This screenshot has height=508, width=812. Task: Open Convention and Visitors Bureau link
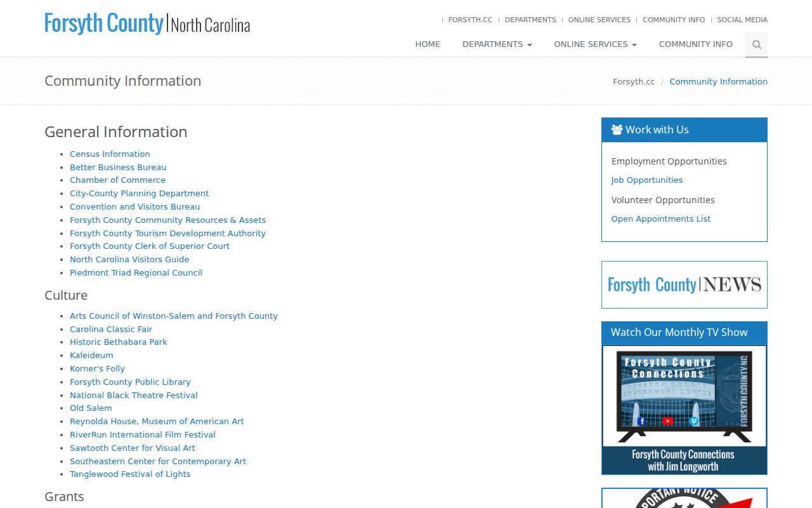pyautogui.click(x=134, y=207)
